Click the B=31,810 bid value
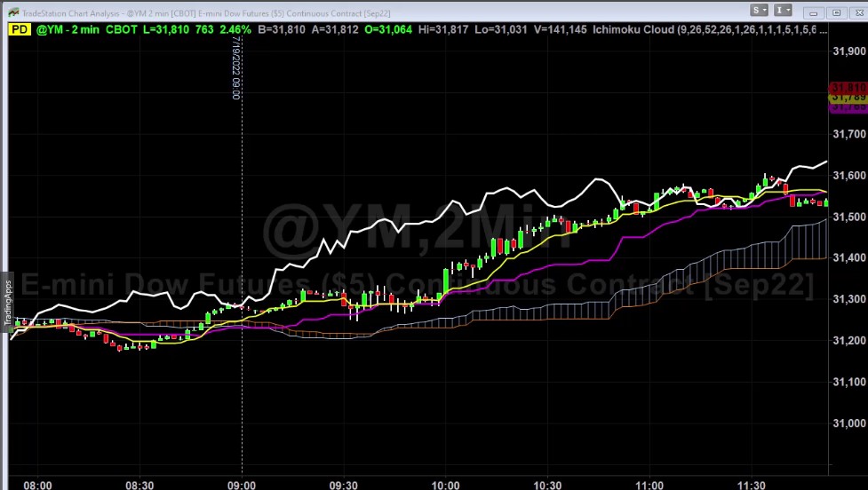The image size is (868, 490). click(282, 29)
